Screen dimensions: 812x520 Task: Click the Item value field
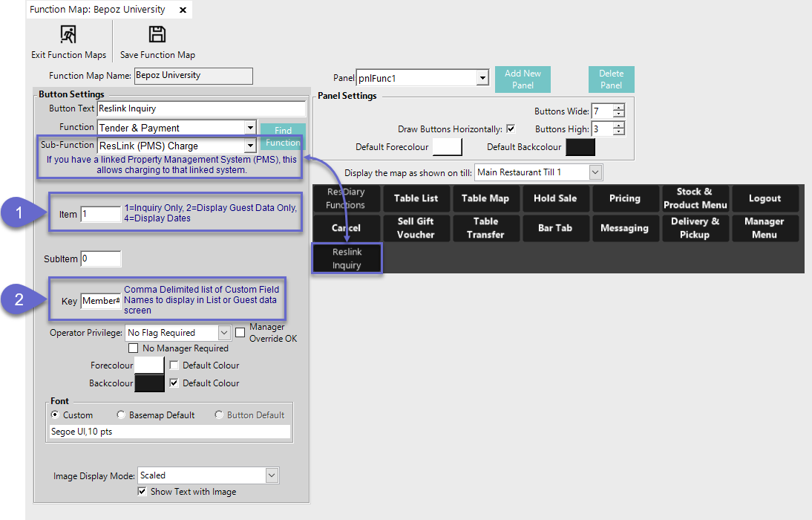tap(101, 214)
